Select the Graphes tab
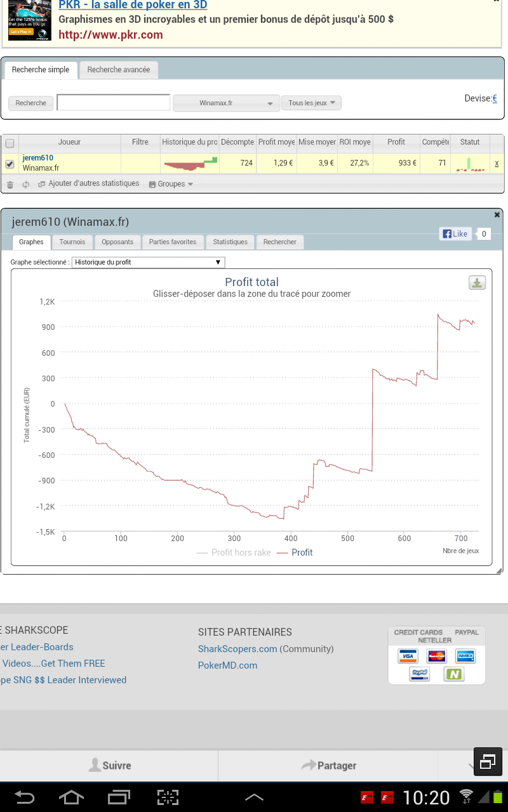This screenshot has height=812, width=508. click(x=31, y=242)
